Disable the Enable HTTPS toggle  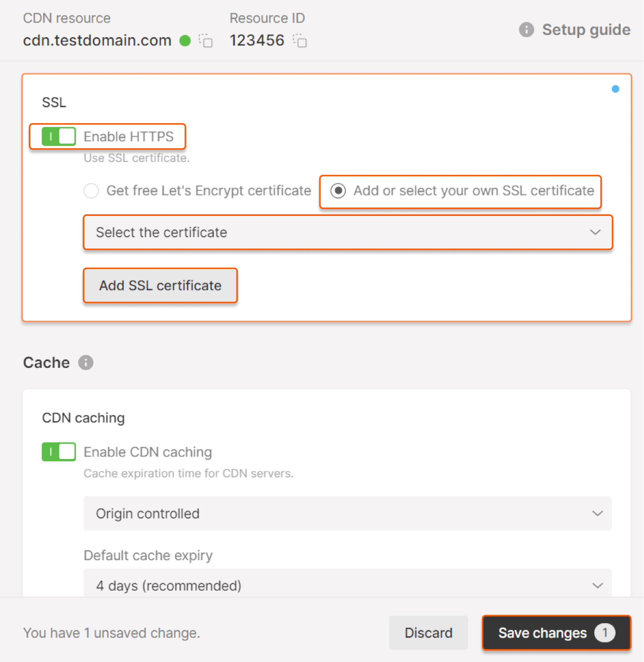tap(58, 137)
